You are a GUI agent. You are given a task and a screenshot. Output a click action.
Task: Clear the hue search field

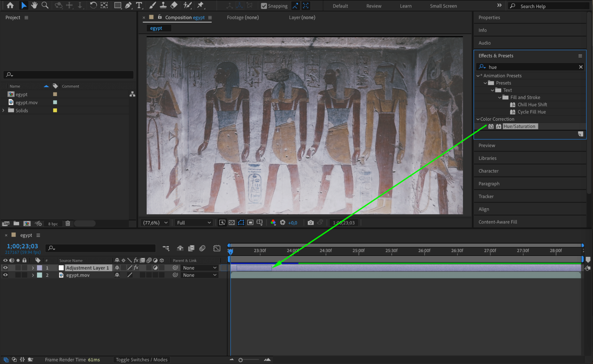(x=581, y=67)
